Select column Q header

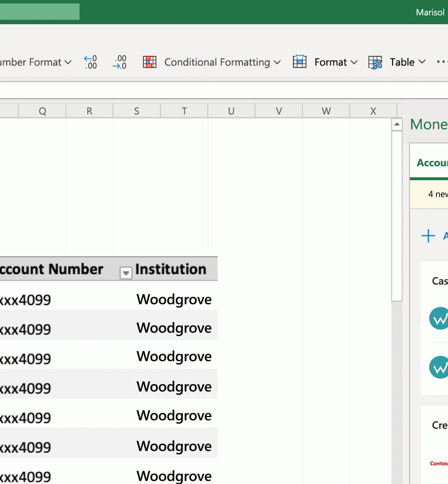42,111
